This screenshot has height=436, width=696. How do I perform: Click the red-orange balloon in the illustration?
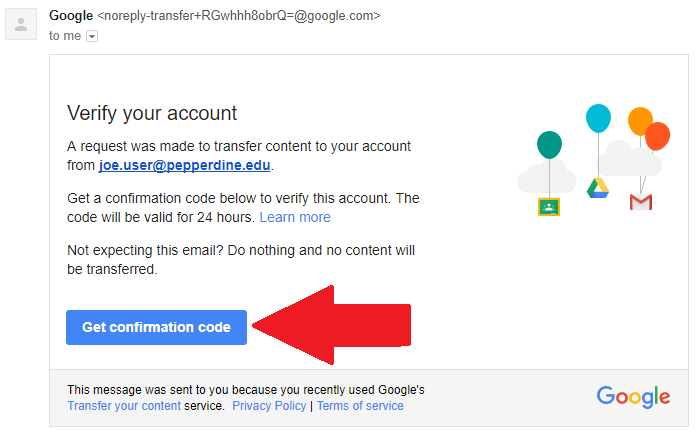[x=658, y=135]
